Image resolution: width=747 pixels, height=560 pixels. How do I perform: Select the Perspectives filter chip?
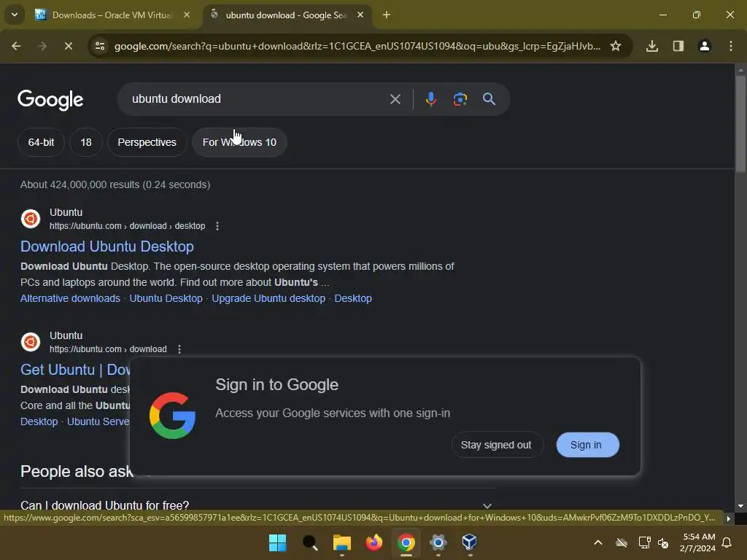point(147,142)
